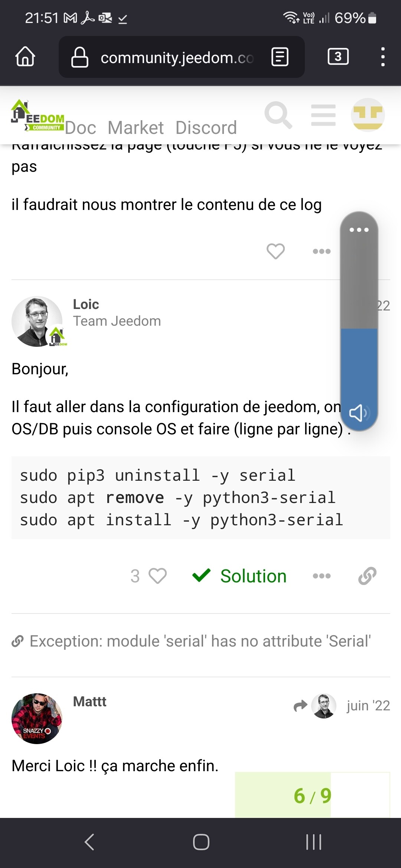Open the linked topic Exception: module 'serial'
The height and width of the screenshot is (868, 401).
coord(200,641)
